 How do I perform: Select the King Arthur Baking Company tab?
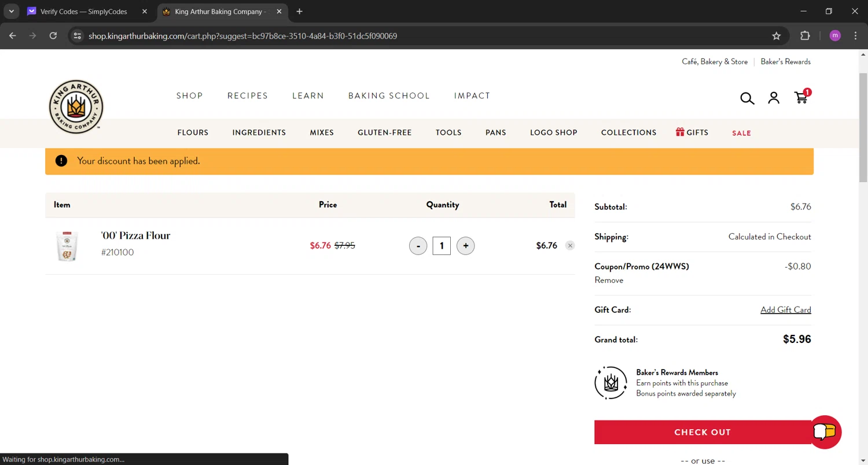[x=223, y=12]
